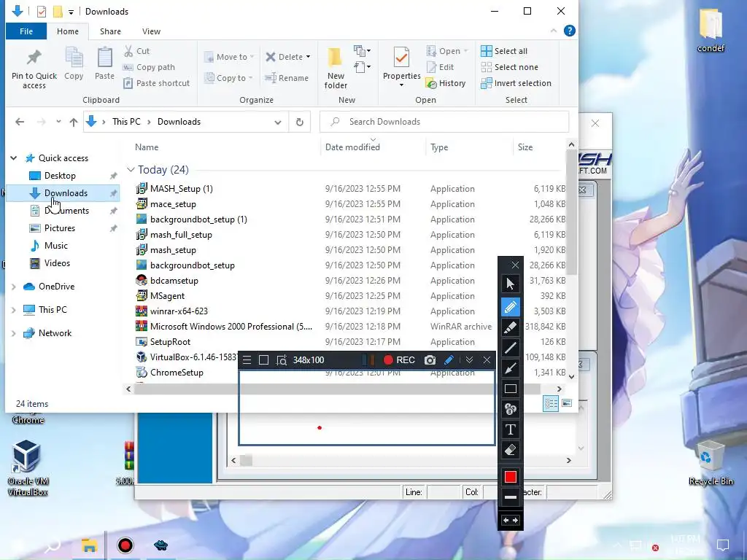Select the text tool in drawing palette
Viewport: 747px width, 560px height.
coord(510,429)
